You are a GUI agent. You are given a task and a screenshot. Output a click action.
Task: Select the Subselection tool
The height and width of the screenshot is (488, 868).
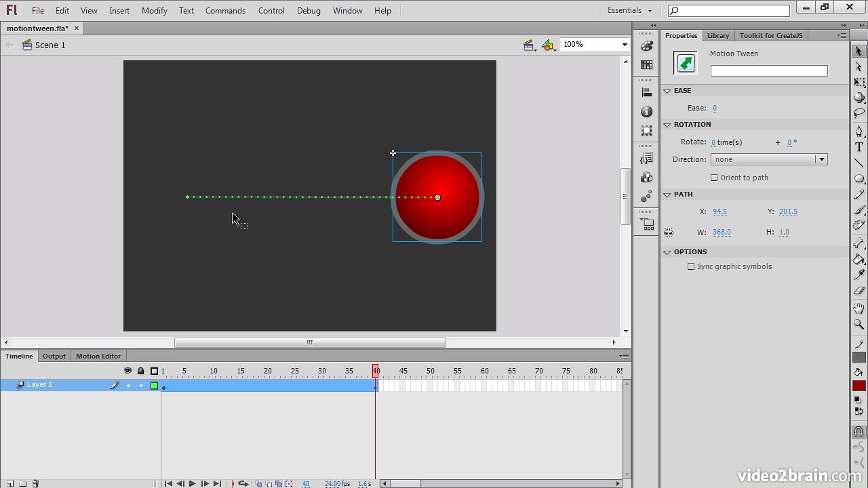[x=859, y=66]
